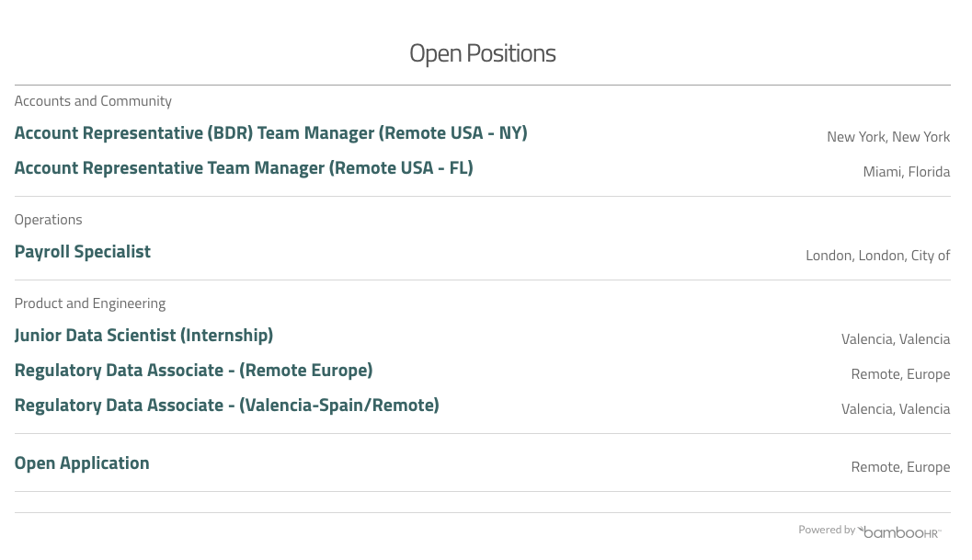Image resolution: width=972 pixels, height=560 pixels.
Task: Open Regulatory Data Associate (Valencia-Spain/Remote) listing
Action: click(x=226, y=406)
